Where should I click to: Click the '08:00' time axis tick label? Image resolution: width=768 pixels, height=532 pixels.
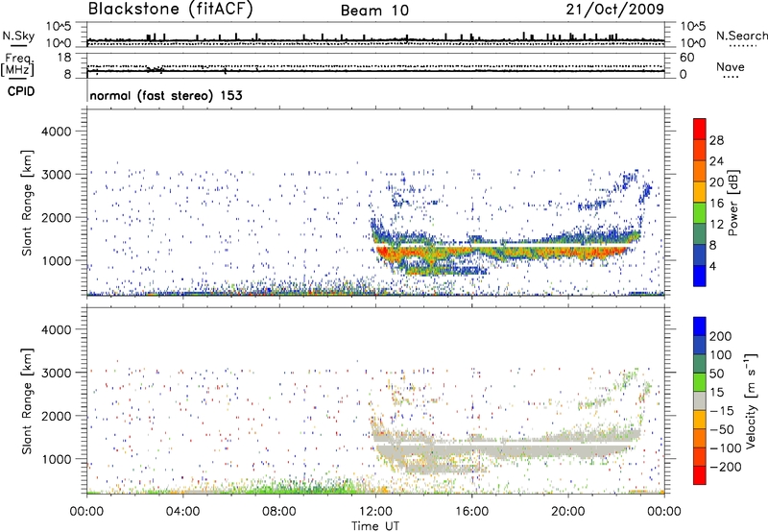tap(279, 512)
